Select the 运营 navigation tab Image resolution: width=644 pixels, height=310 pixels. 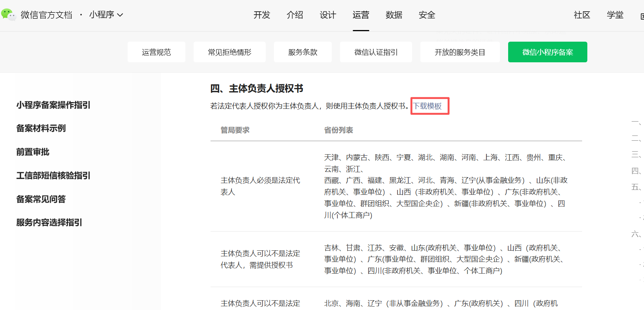[x=361, y=15]
